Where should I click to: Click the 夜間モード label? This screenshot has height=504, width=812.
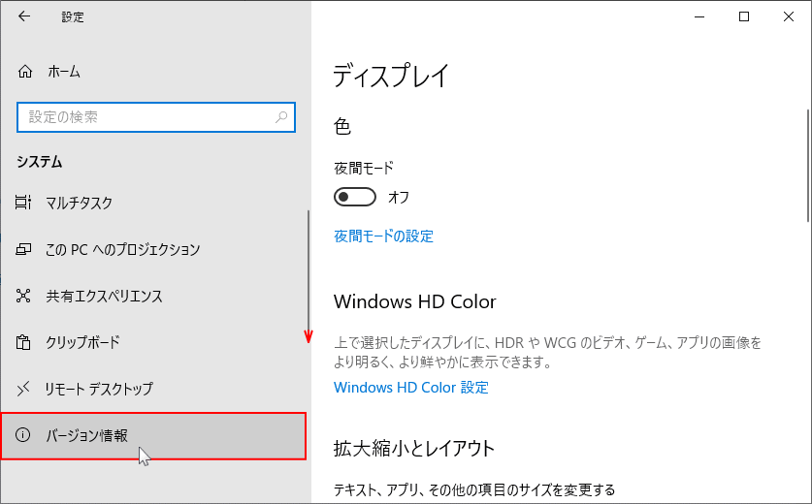tap(364, 168)
